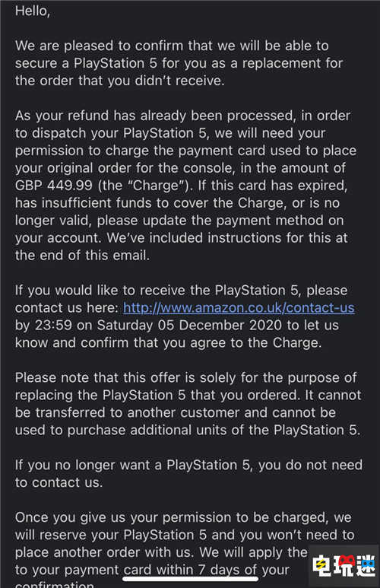Screen dimensions: 380x588
Task: Click the "Hello," greeting line
Action: (33, 11)
